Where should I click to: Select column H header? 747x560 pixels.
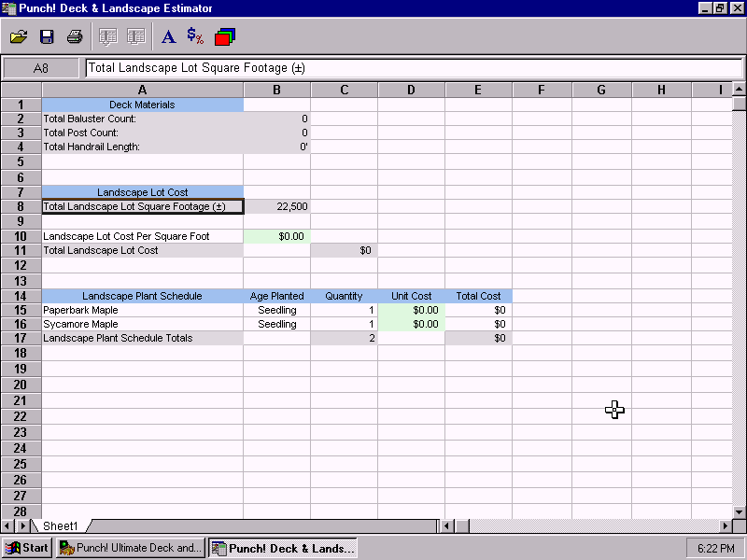click(661, 90)
